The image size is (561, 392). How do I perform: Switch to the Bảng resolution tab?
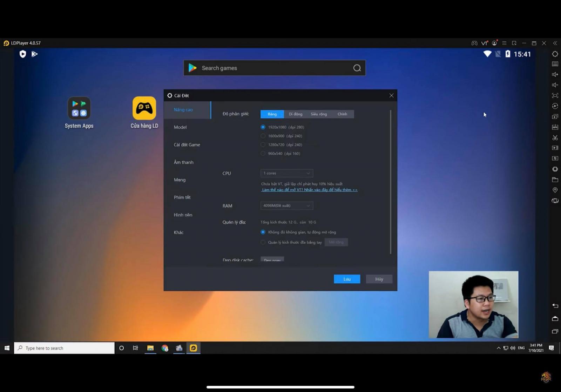tap(272, 114)
